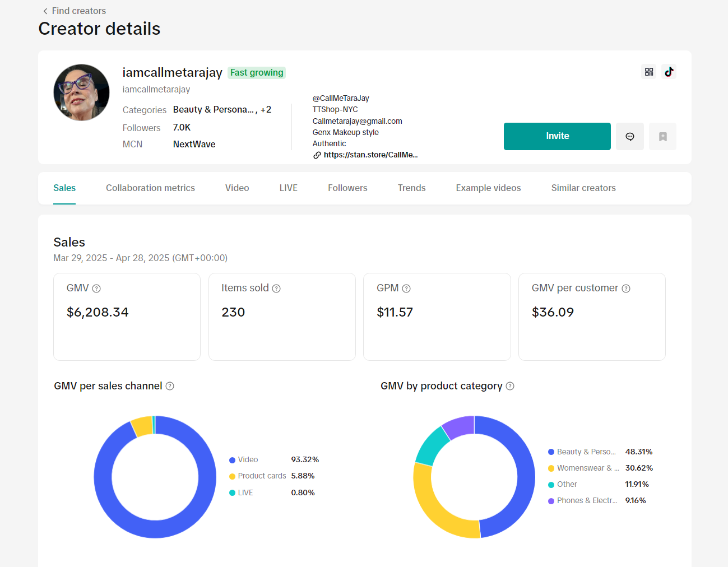The height and width of the screenshot is (567, 728).
Task: Switch to the Collaboration metrics tab
Action: (150, 188)
